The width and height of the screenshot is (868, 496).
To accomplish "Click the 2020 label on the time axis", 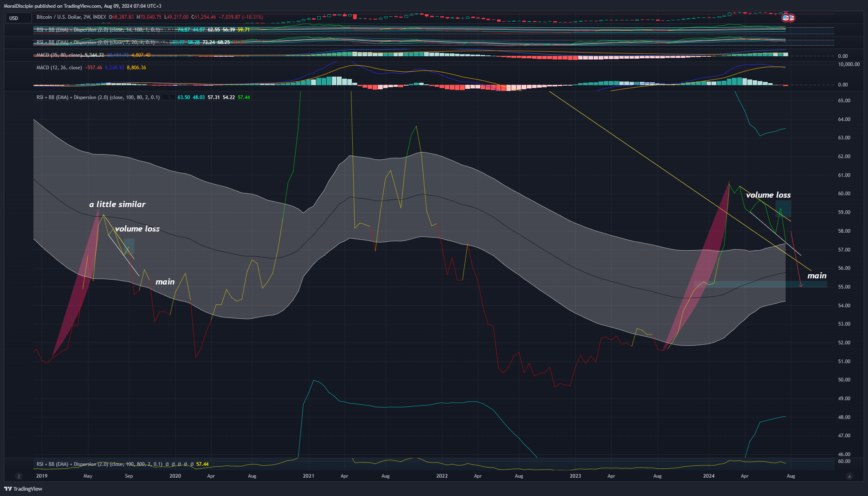I will (x=175, y=476).
